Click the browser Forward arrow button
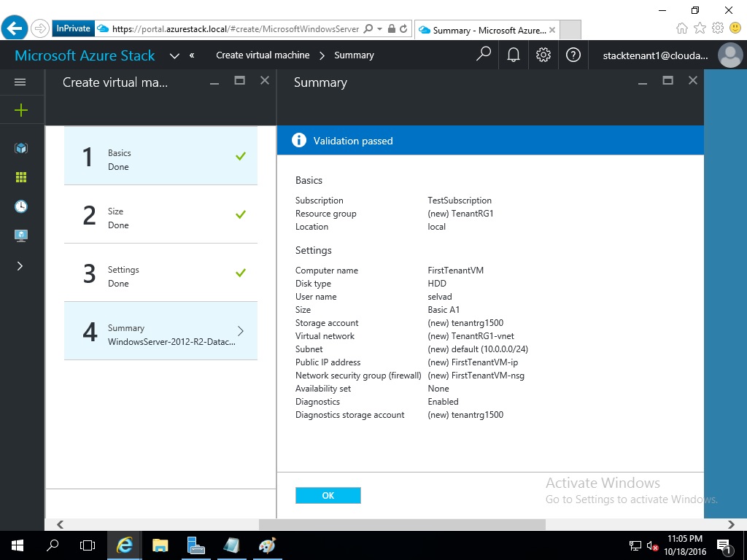The width and height of the screenshot is (747, 560). tap(40, 28)
